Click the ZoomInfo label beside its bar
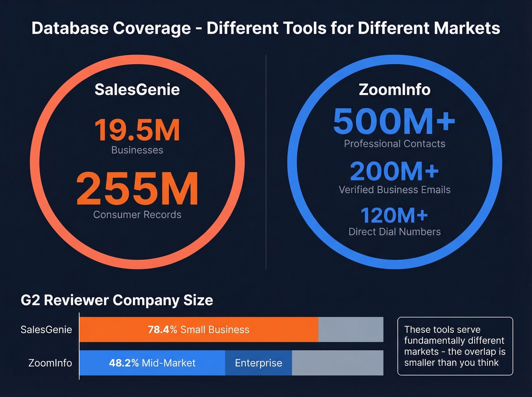Image resolution: width=532 pixels, height=397 pixels. tap(50, 363)
